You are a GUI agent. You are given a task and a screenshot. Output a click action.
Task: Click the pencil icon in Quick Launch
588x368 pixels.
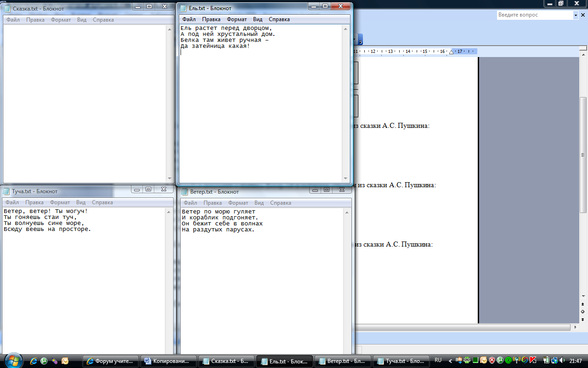55,361
